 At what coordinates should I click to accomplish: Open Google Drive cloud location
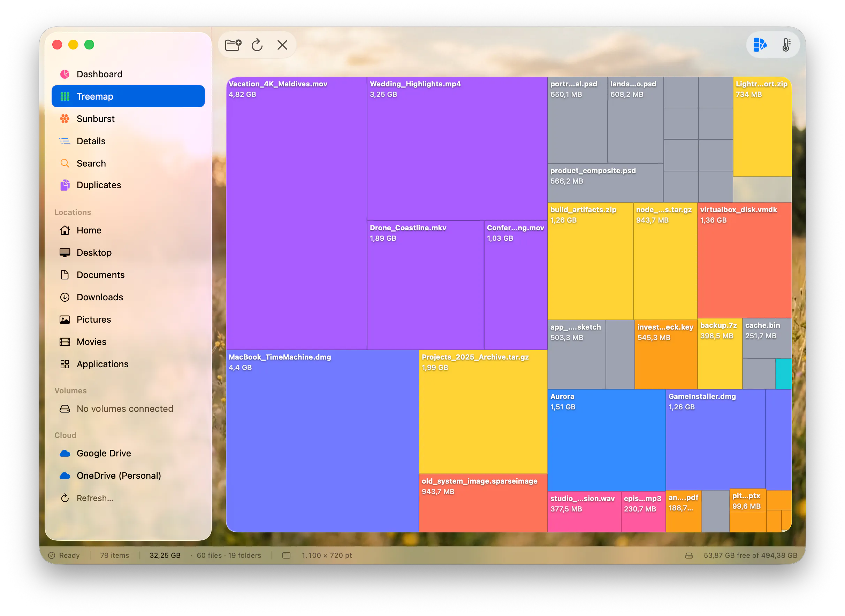(x=128, y=453)
